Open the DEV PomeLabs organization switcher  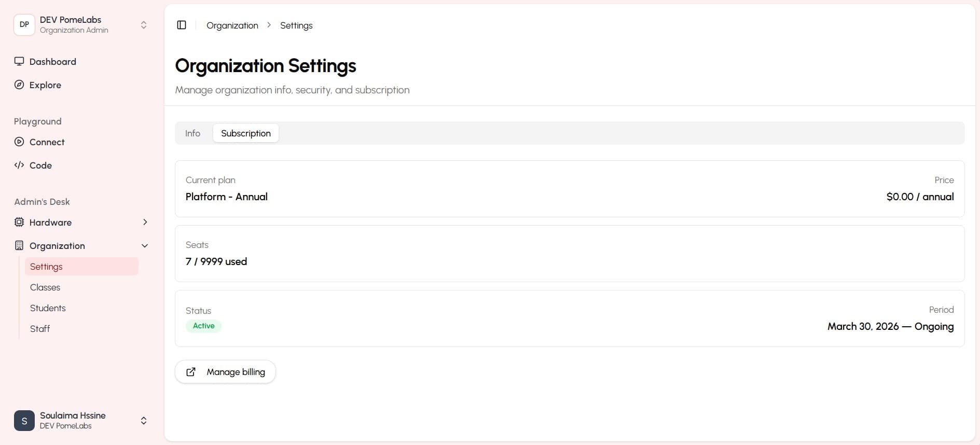81,24
